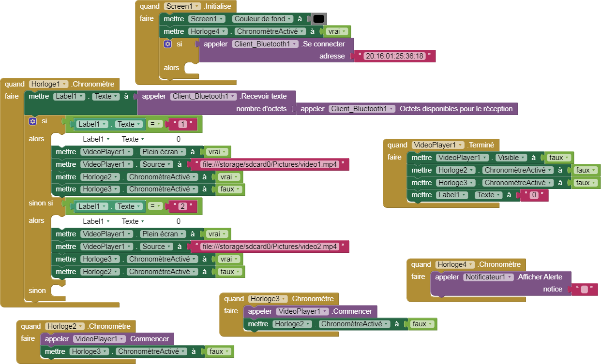
Task: Open the equals comparison operator dropdown
Action: [155, 124]
